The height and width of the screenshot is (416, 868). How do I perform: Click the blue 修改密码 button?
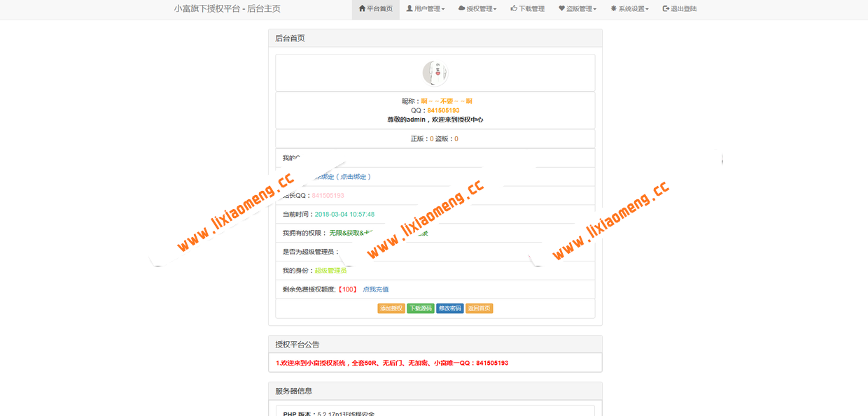pyautogui.click(x=450, y=308)
